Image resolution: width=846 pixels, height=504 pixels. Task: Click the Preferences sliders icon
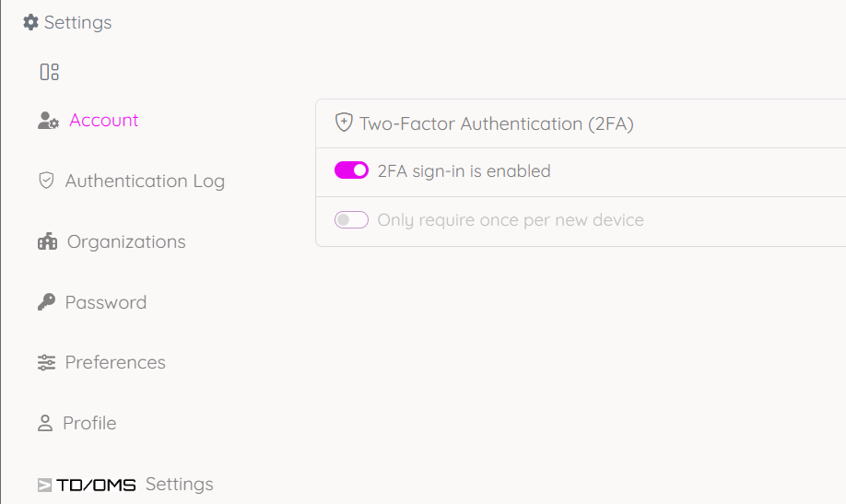(46, 362)
